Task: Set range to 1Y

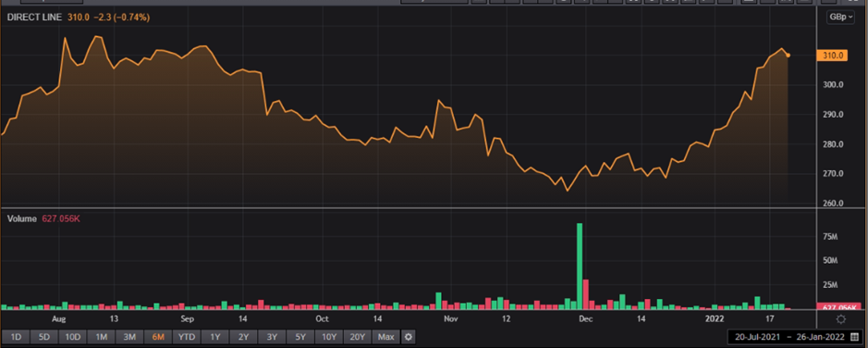Action: pos(215,336)
